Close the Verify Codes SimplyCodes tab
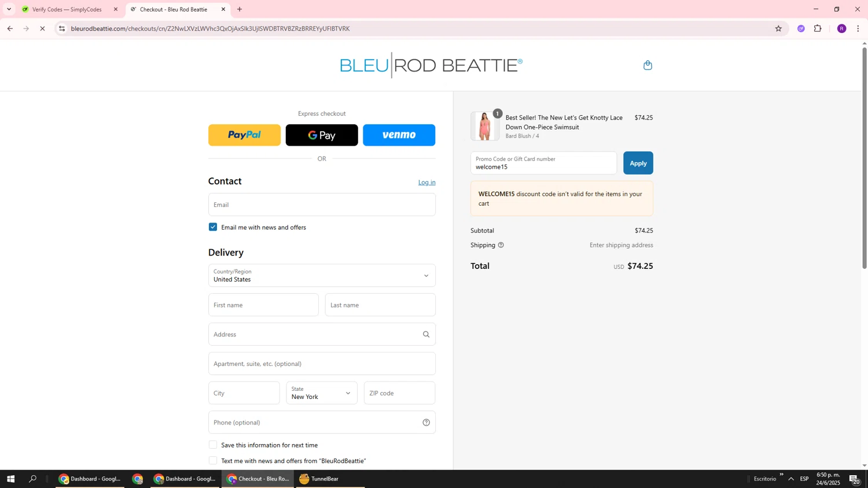 coord(116,9)
